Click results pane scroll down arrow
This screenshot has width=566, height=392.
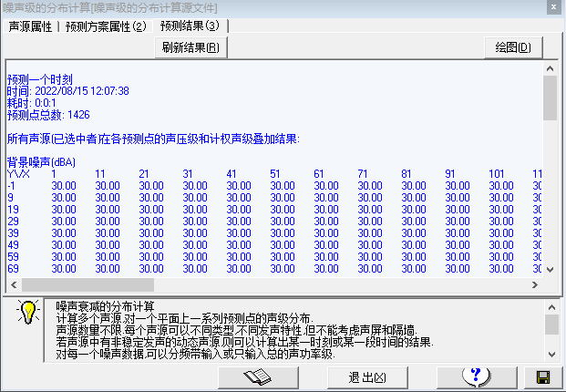551,270
